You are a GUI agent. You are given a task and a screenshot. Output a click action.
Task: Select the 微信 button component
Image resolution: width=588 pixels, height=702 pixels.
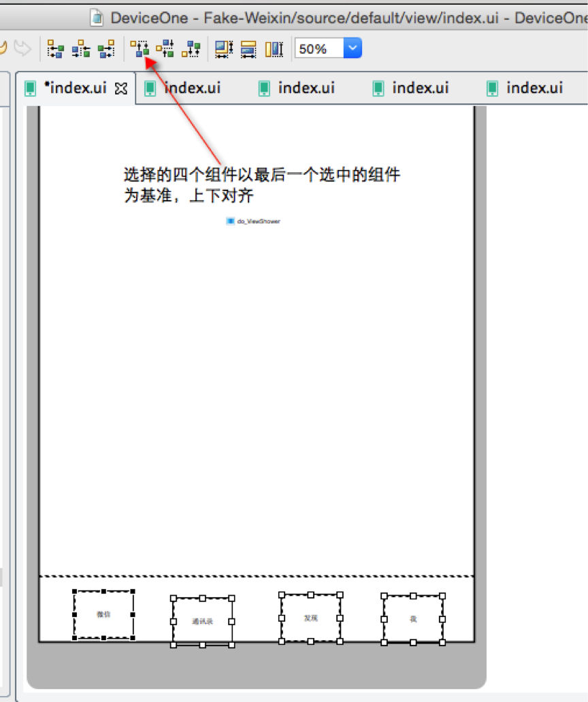pyautogui.click(x=103, y=615)
